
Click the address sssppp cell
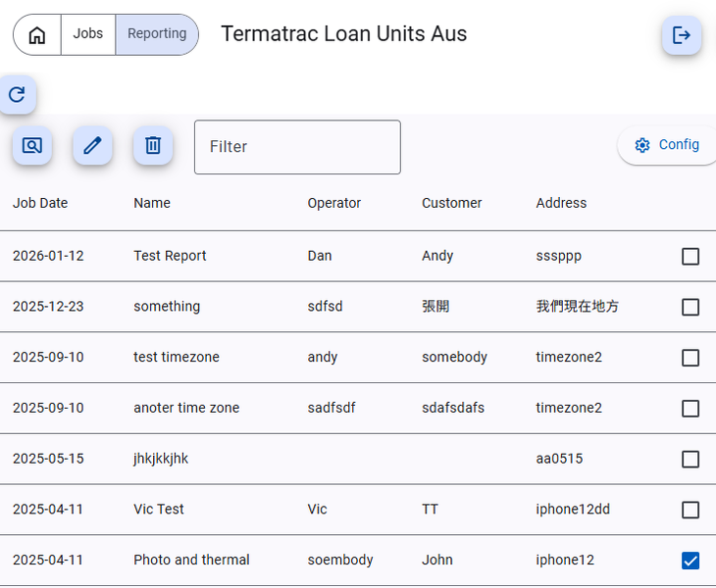click(559, 256)
